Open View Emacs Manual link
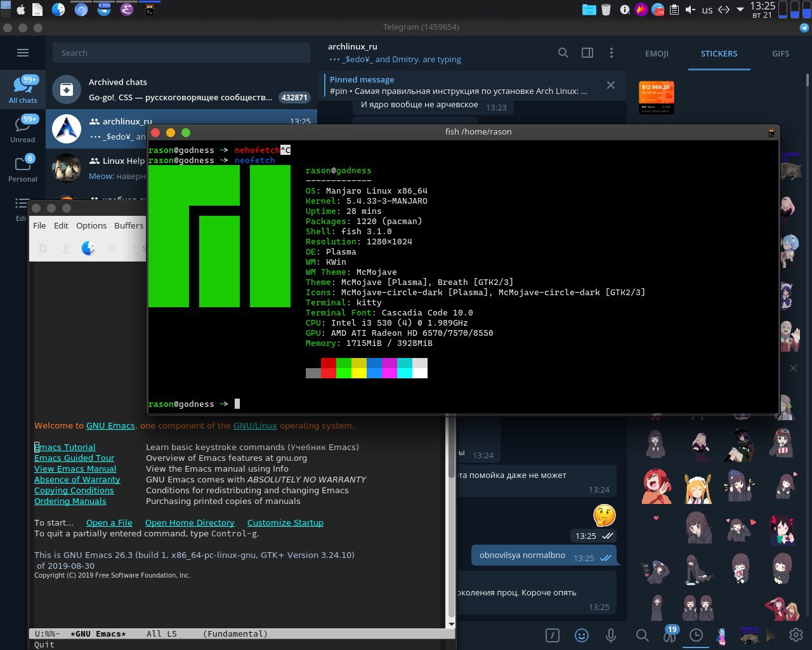 coord(75,469)
